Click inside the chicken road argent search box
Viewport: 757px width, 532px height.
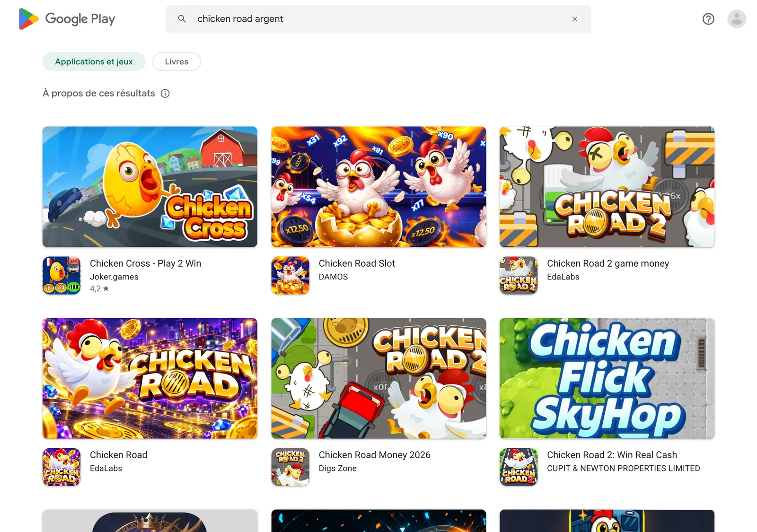(x=378, y=19)
